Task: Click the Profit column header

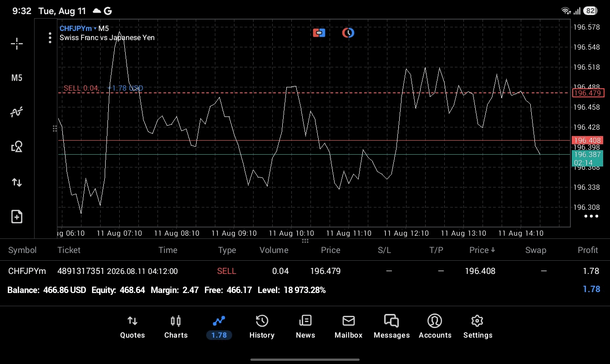Action: click(x=588, y=250)
